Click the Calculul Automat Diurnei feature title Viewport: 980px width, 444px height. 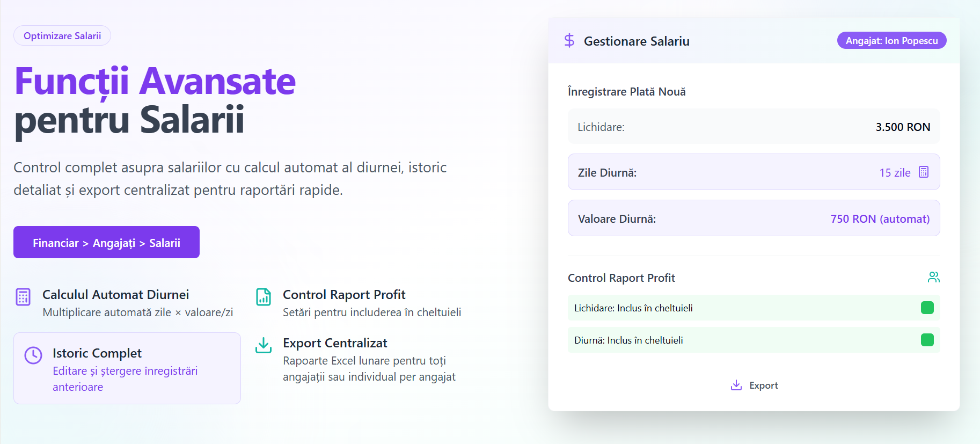coord(115,295)
